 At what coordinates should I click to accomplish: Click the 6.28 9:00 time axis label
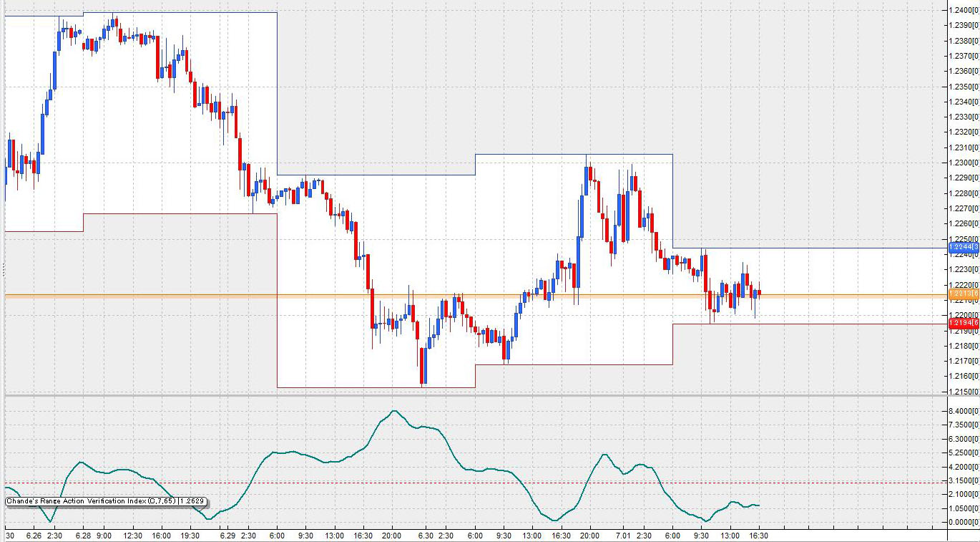[93, 536]
